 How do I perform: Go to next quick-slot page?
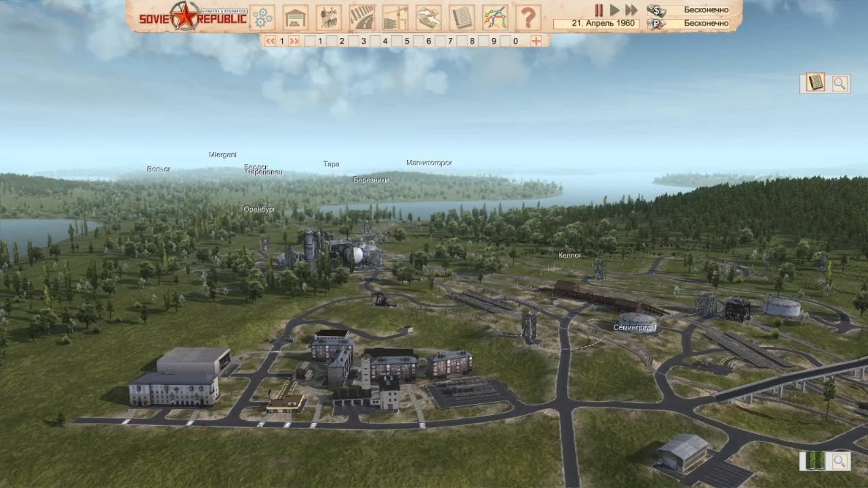[x=294, y=41]
